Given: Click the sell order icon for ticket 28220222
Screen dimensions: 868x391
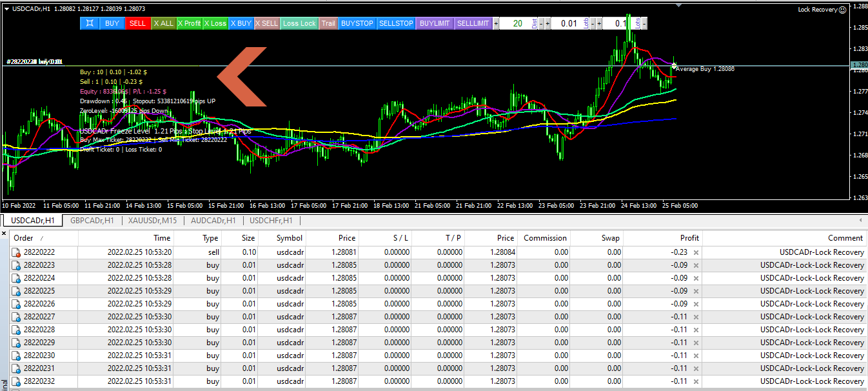Looking at the screenshot, I should (x=16, y=252).
